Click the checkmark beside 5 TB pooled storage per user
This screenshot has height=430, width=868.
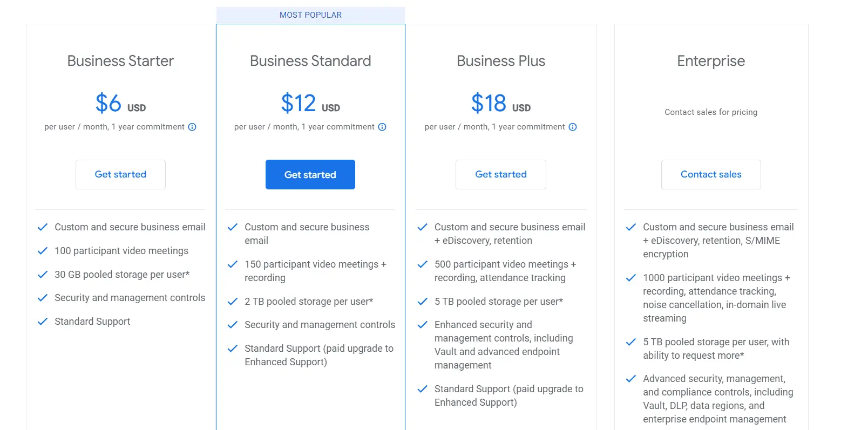point(422,301)
